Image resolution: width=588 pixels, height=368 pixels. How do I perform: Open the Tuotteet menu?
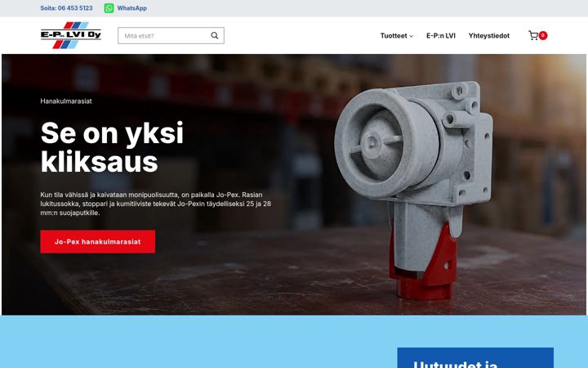[x=394, y=36]
